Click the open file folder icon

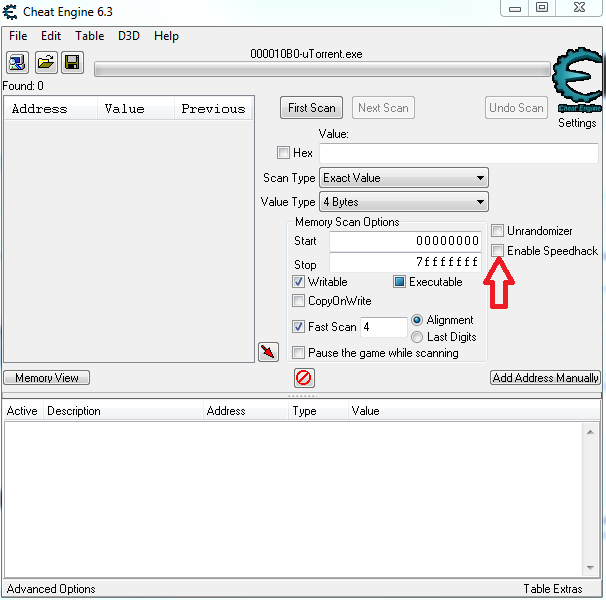[46, 62]
